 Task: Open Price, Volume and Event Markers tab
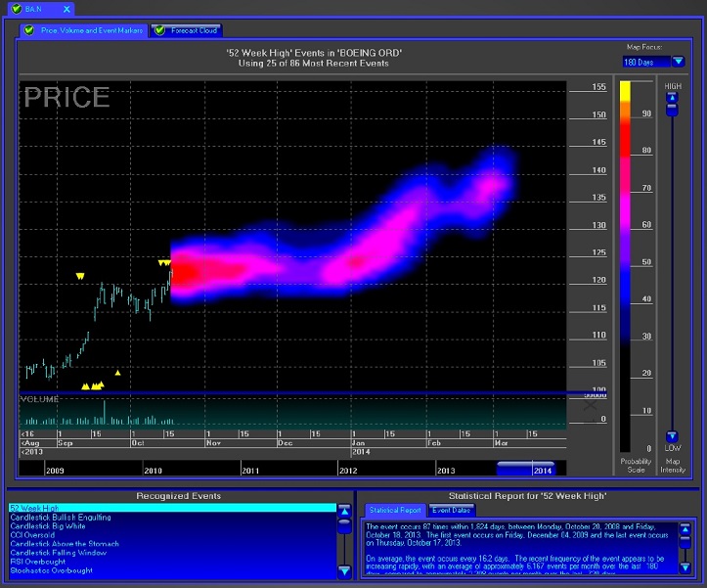pos(84,30)
